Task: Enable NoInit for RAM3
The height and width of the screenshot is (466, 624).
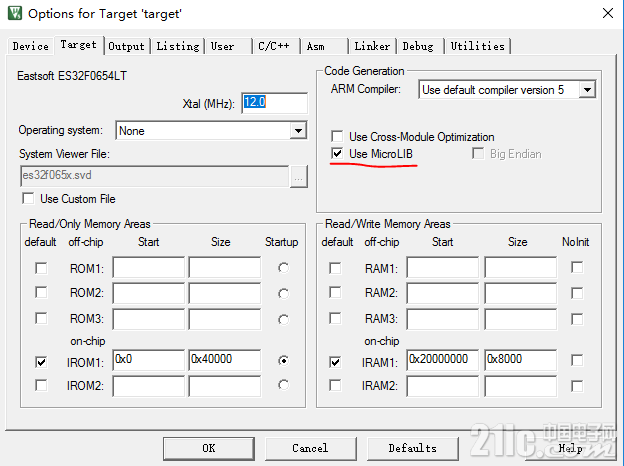Action: pos(577,319)
